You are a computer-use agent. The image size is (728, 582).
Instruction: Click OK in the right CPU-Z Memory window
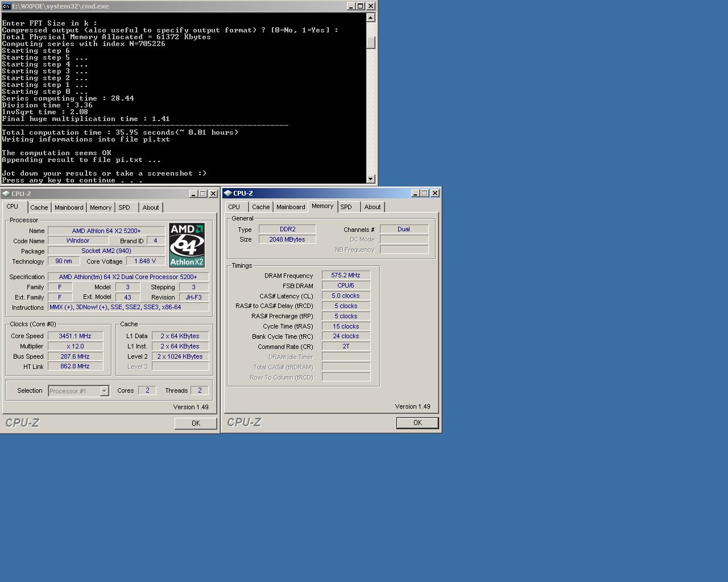coord(417,423)
